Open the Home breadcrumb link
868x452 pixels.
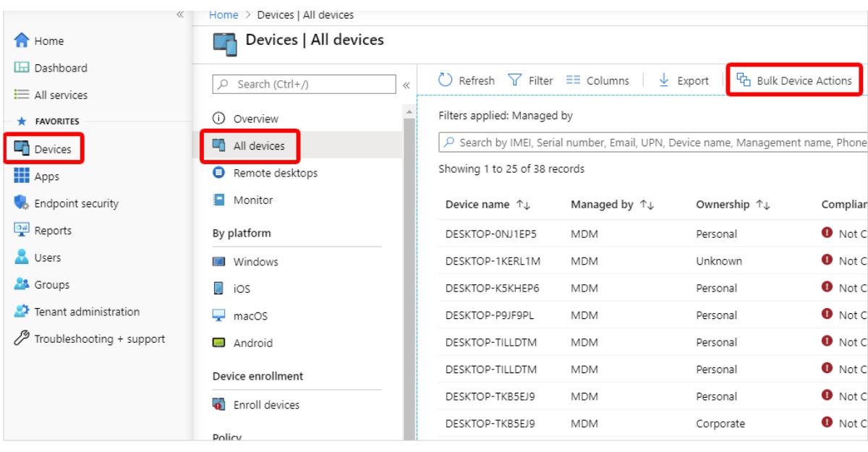pos(224,15)
